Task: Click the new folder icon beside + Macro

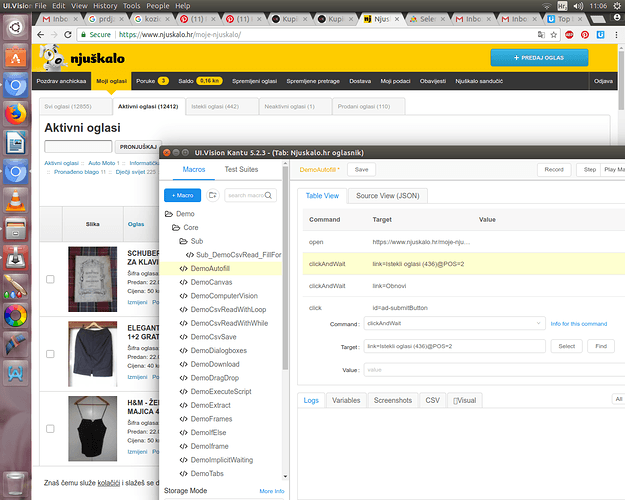Action: point(213,195)
